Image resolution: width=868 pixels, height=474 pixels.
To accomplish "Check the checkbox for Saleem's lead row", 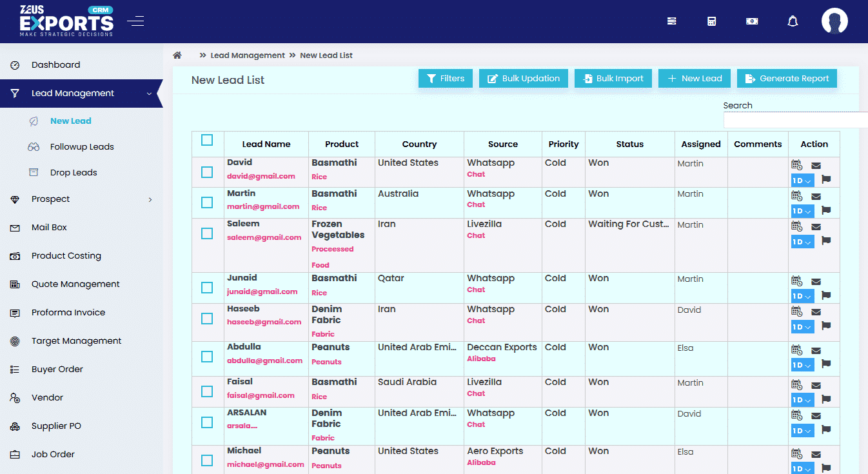I will pos(207,233).
